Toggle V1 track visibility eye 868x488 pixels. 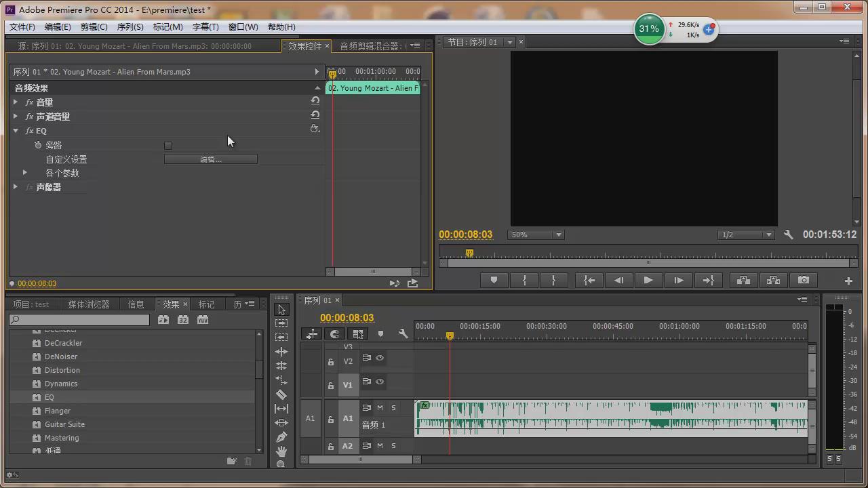380,382
